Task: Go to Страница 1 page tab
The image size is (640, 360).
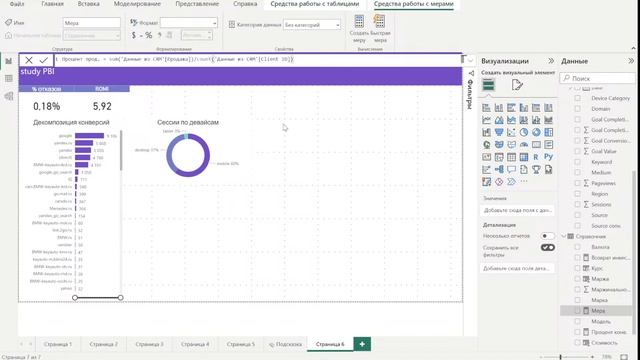Action: point(58,344)
